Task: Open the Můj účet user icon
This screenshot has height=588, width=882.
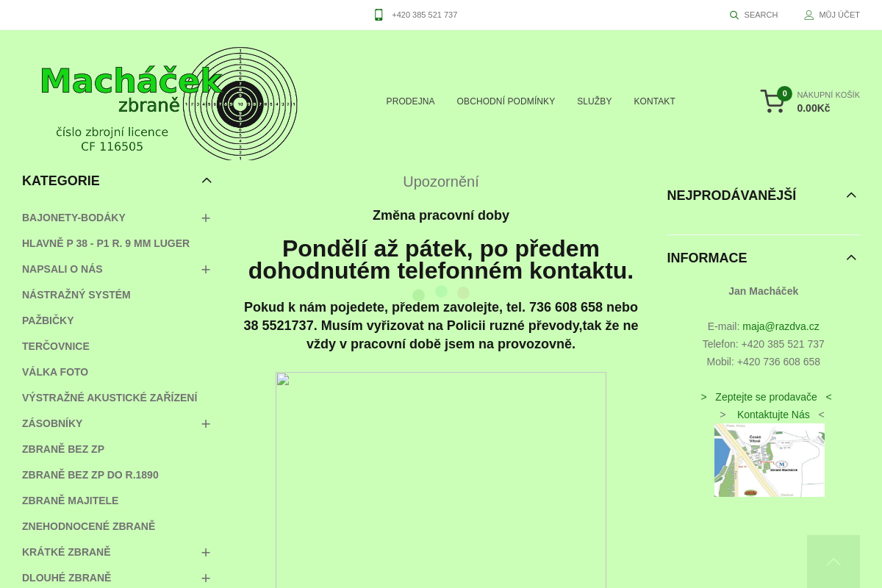Action: click(x=808, y=15)
